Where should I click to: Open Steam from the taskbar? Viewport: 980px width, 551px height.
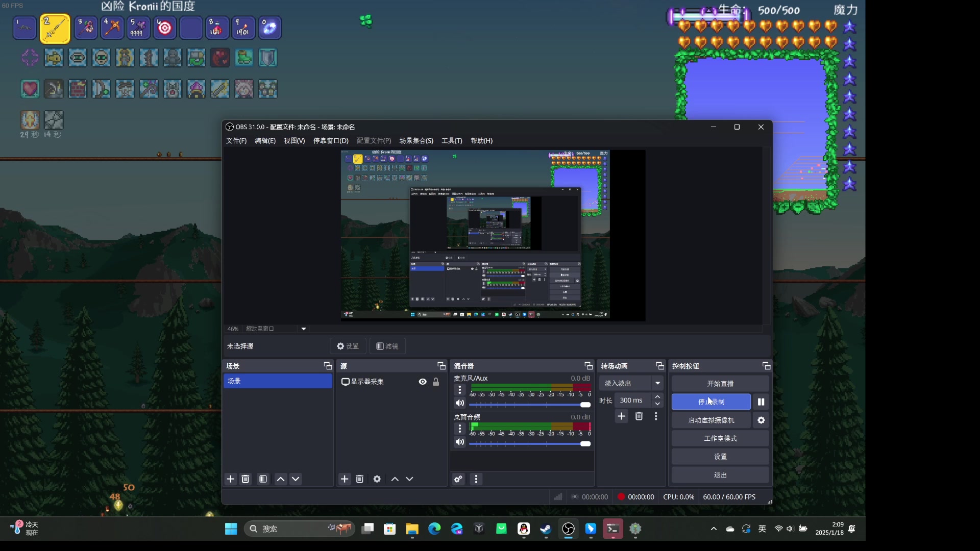pyautogui.click(x=546, y=529)
